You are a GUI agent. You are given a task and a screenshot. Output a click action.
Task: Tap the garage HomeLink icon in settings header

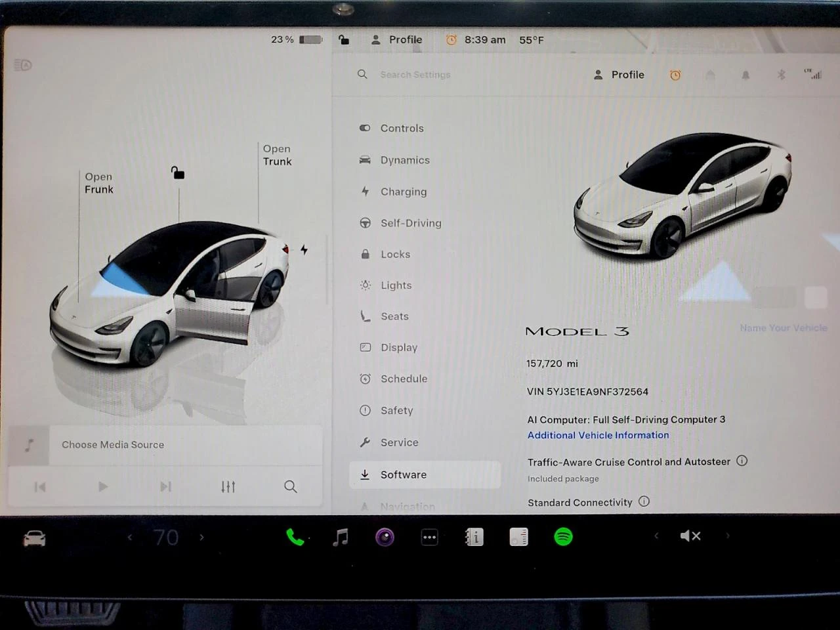[x=710, y=75]
